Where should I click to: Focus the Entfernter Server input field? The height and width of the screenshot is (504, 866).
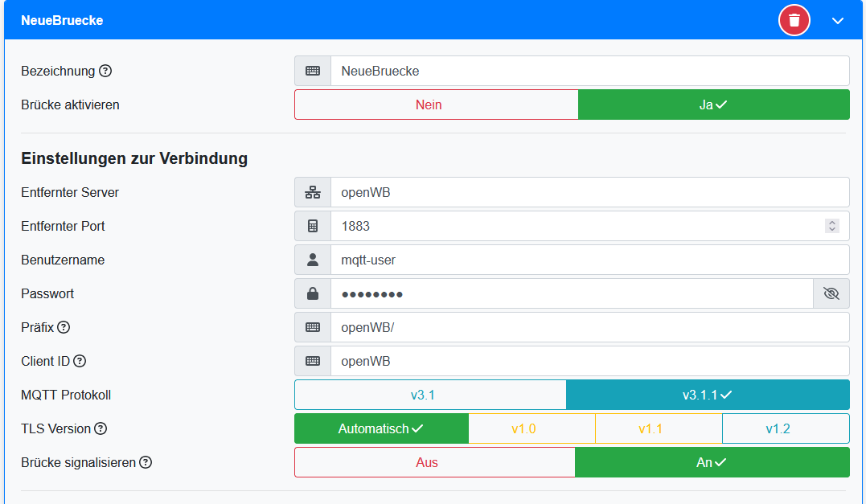590,192
